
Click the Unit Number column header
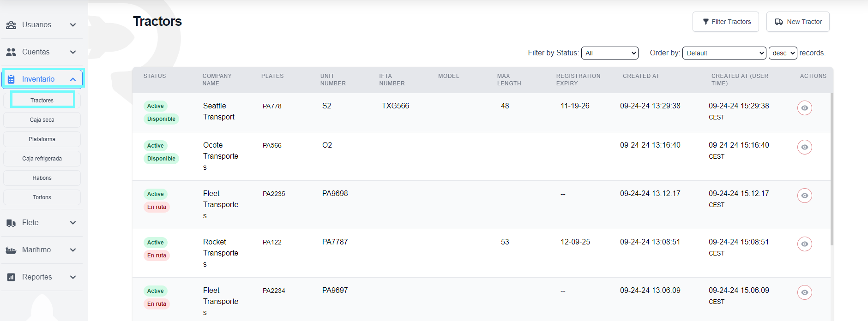[x=333, y=80]
